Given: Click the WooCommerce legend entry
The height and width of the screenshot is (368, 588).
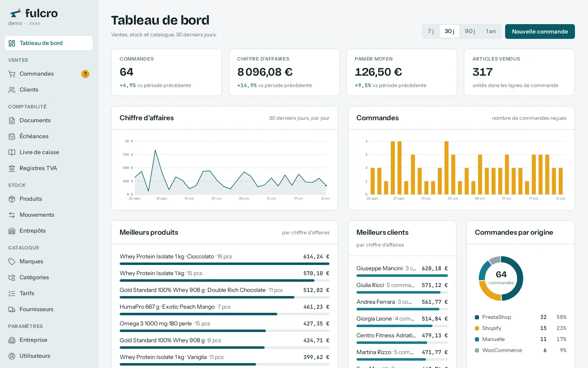Looking at the screenshot, I should [521, 350].
